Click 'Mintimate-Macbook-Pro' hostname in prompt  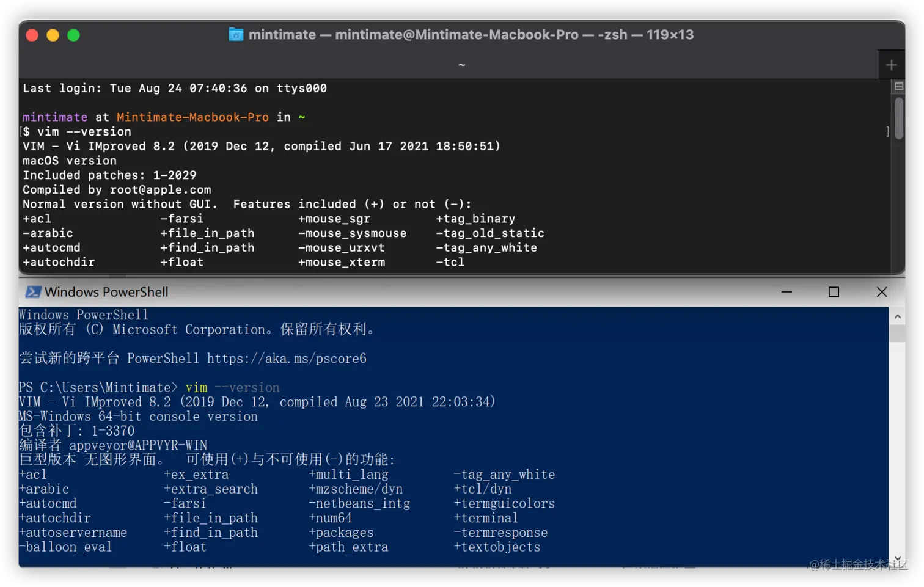pos(193,117)
